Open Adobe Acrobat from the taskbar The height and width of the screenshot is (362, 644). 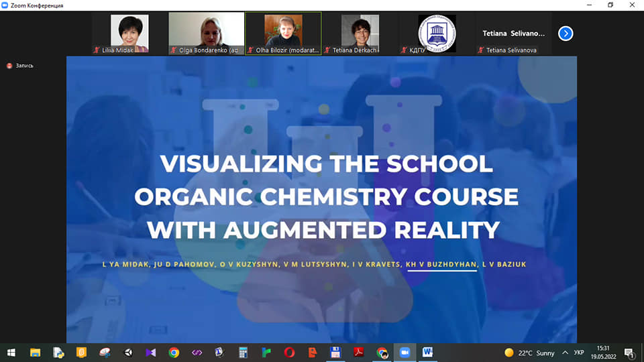tap(358, 352)
